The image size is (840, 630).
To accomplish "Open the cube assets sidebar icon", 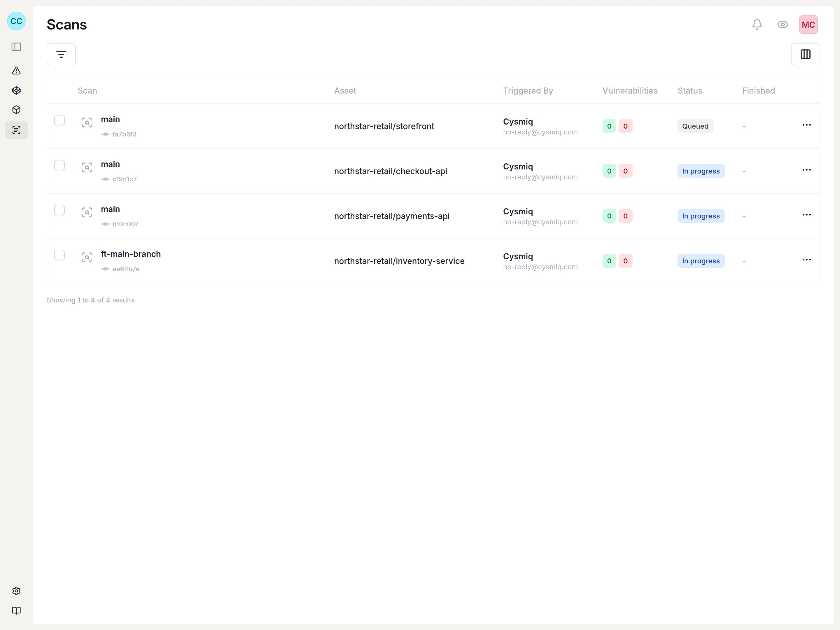I will tap(16, 110).
